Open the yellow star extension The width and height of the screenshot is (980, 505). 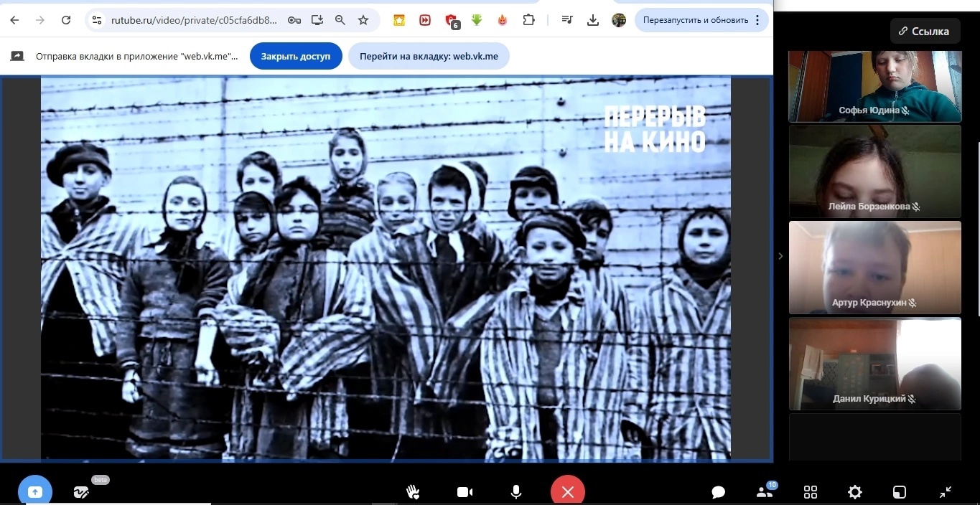[x=399, y=20]
